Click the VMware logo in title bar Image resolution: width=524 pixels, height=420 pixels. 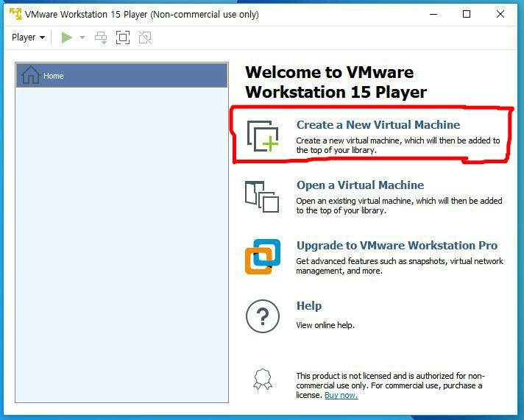pyautogui.click(x=15, y=14)
